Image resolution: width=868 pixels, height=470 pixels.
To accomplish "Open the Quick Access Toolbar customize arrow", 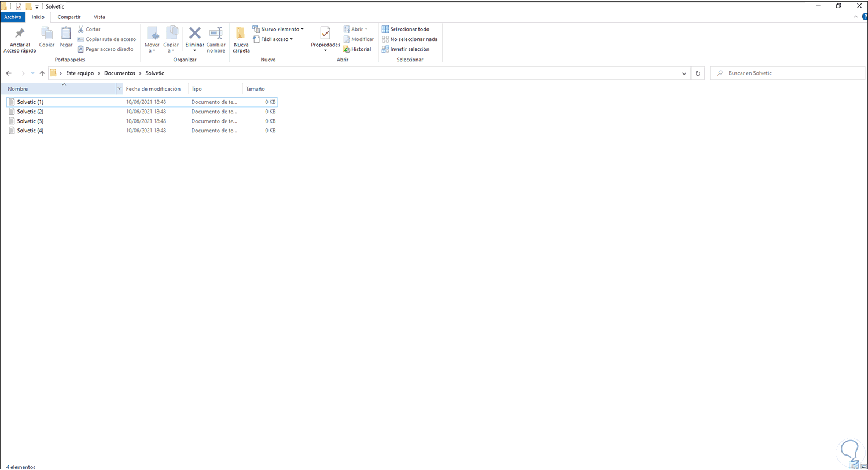I will (x=37, y=7).
